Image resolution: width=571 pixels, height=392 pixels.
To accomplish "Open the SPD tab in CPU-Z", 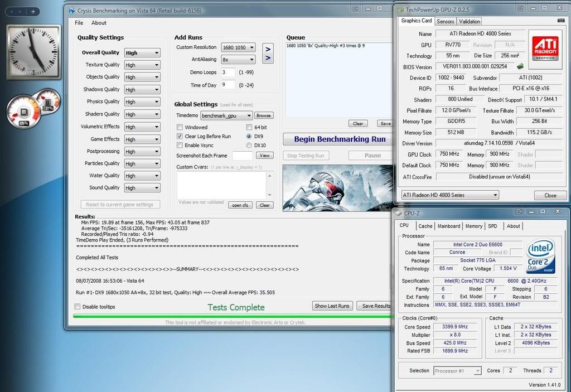I will [x=492, y=226].
